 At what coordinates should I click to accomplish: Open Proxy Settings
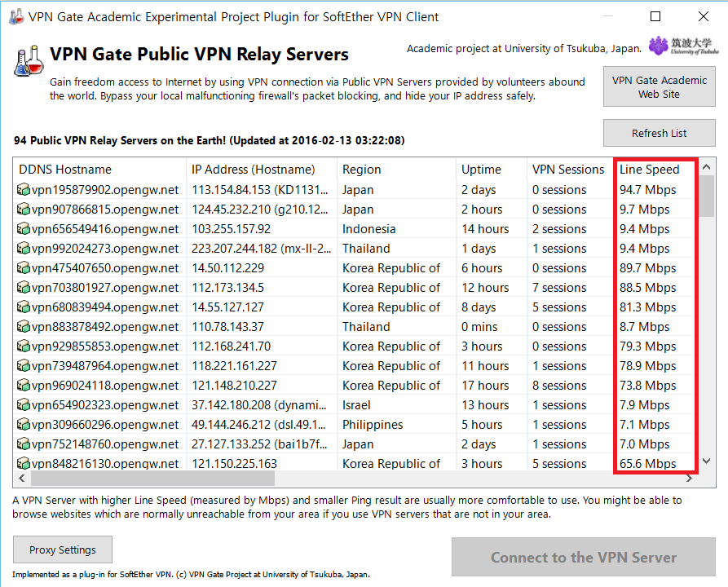pos(63,549)
